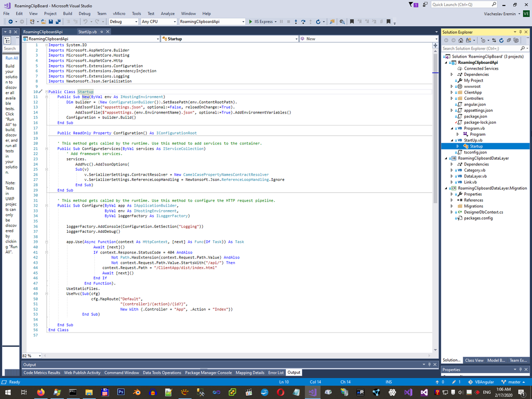Image resolution: width=532 pixels, height=399 pixels.
Task: Toggle the pin on StartUp.vb tab
Action: 102,32
